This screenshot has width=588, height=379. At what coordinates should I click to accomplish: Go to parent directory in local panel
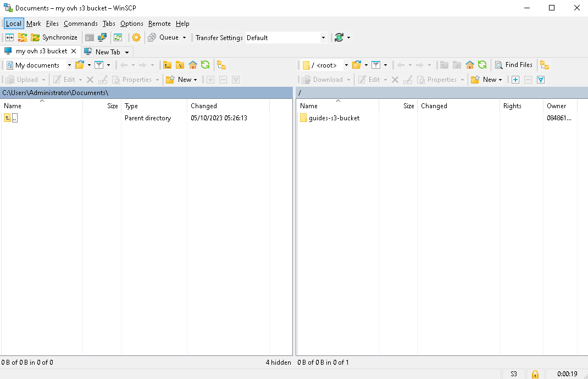[x=167, y=64]
